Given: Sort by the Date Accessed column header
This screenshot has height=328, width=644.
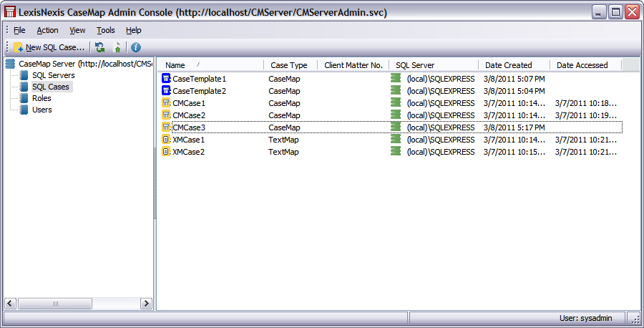Looking at the screenshot, I should [585, 65].
